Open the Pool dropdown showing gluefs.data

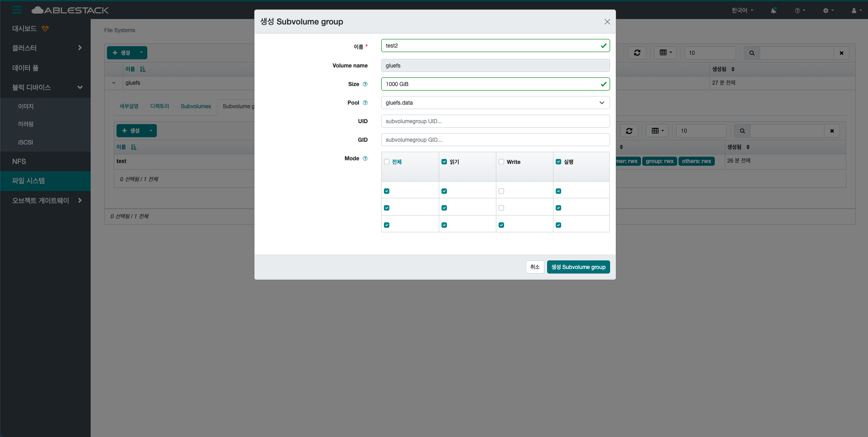tap(495, 103)
